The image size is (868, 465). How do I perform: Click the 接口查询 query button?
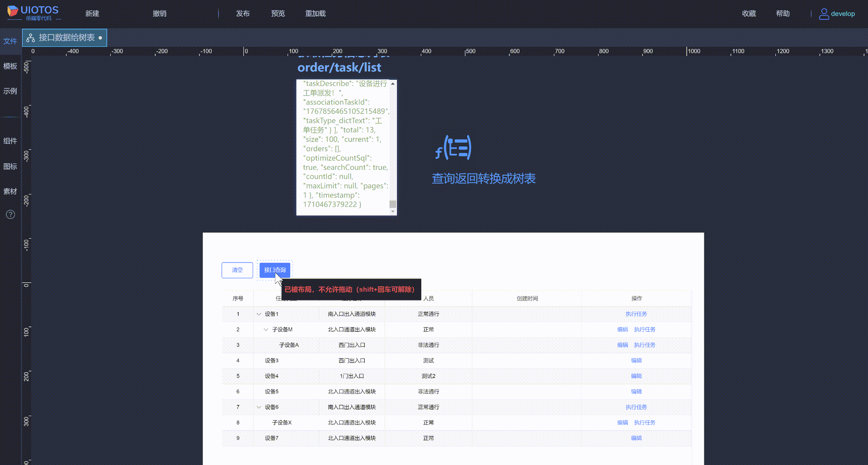click(274, 270)
